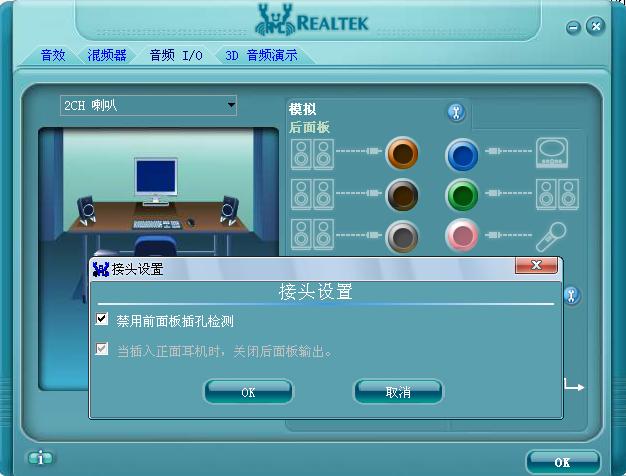Toggle 当插入正面耳机时 checkbox

tap(102, 349)
